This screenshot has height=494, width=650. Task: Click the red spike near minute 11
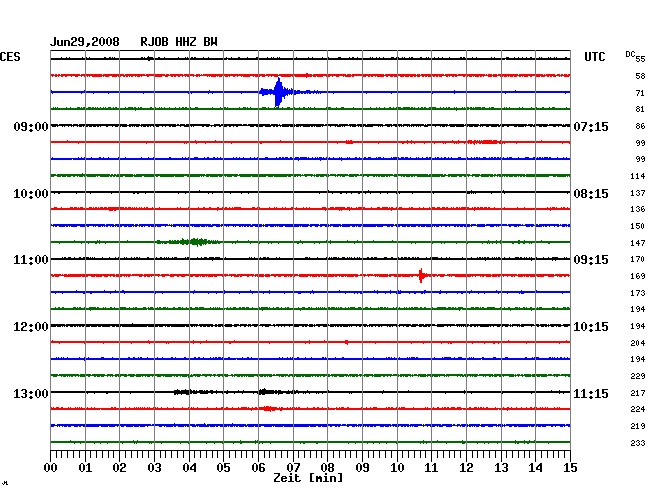pyautogui.click(x=422, y=275)
